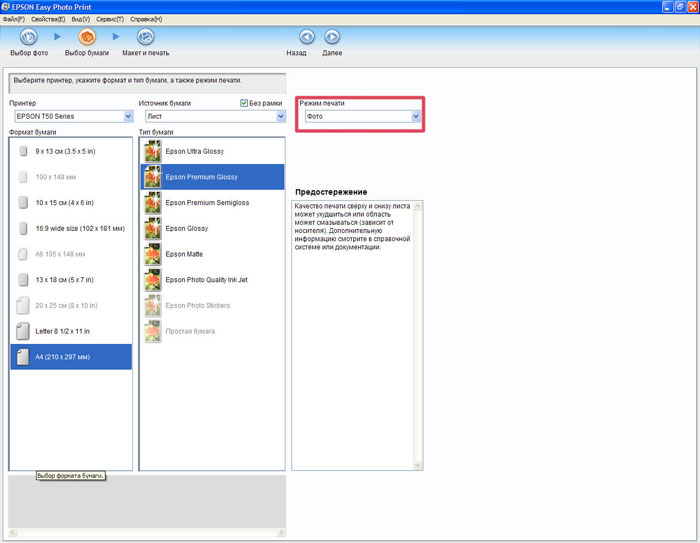Select 'Epson Photo Quality Ink Jet' text
The image size is (700, 543).
tap(206, 280)
